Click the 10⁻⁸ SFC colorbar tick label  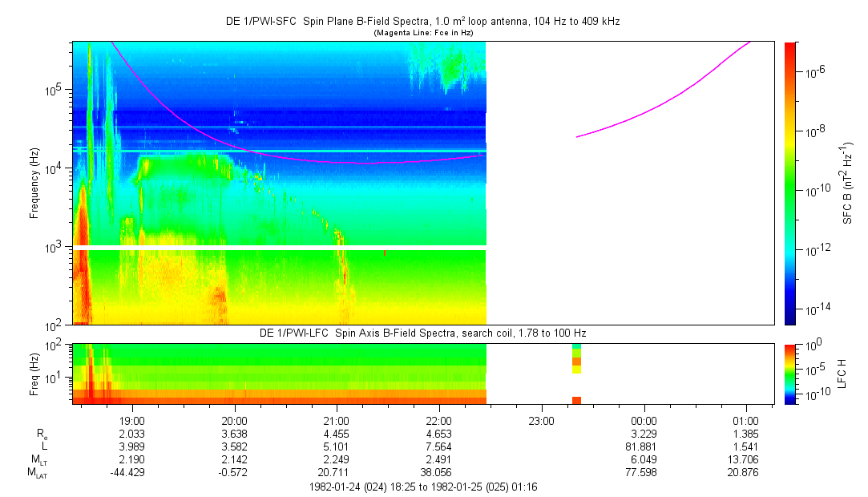click(814, 131)
